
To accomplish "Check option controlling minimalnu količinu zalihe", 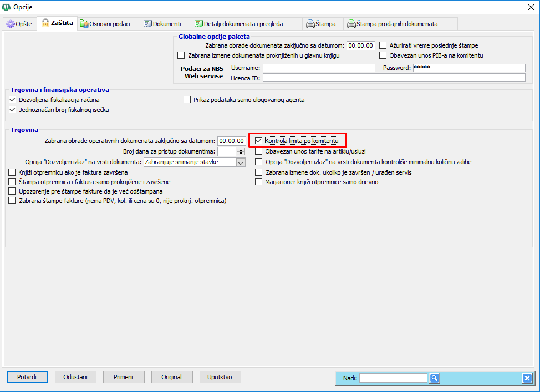I will tap(259, 162).
